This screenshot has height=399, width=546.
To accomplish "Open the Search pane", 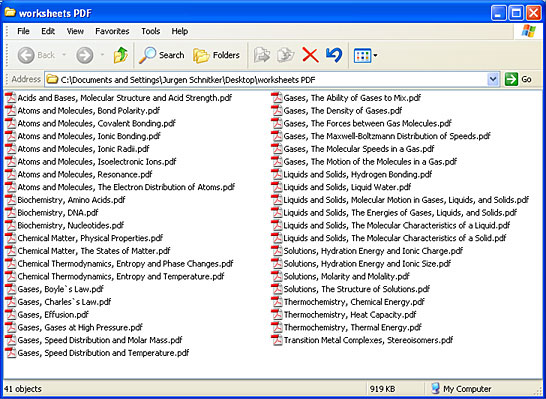I will pyautogui.click(x=162, y=55).
